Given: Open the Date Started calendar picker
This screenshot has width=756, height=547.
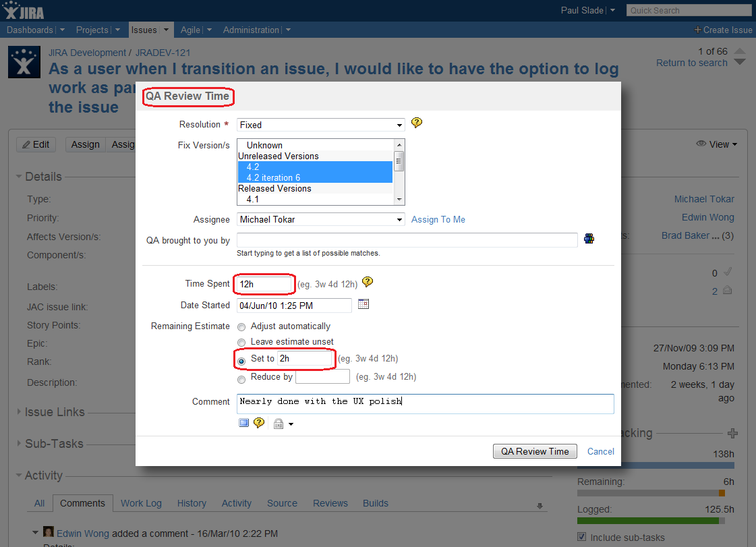Looking at the screenshot, I should point(364,304).
